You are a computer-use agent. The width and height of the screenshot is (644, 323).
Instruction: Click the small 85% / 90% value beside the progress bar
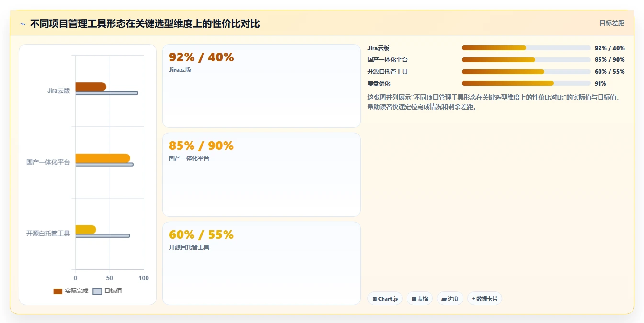(x=610, y=60)
